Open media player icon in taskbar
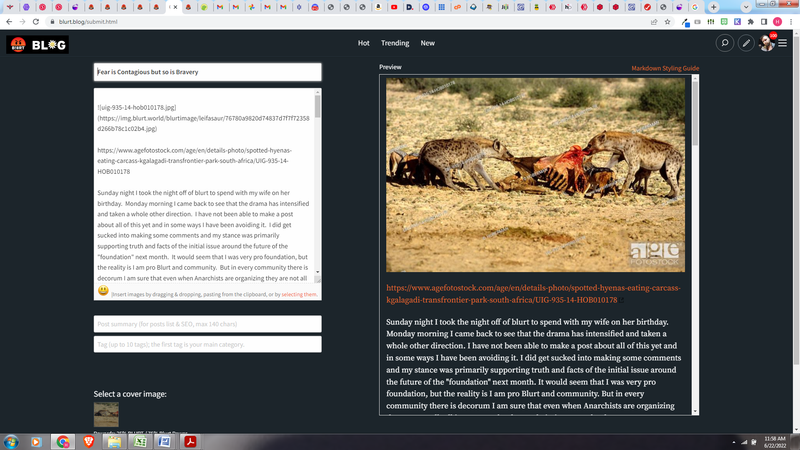 36,442
